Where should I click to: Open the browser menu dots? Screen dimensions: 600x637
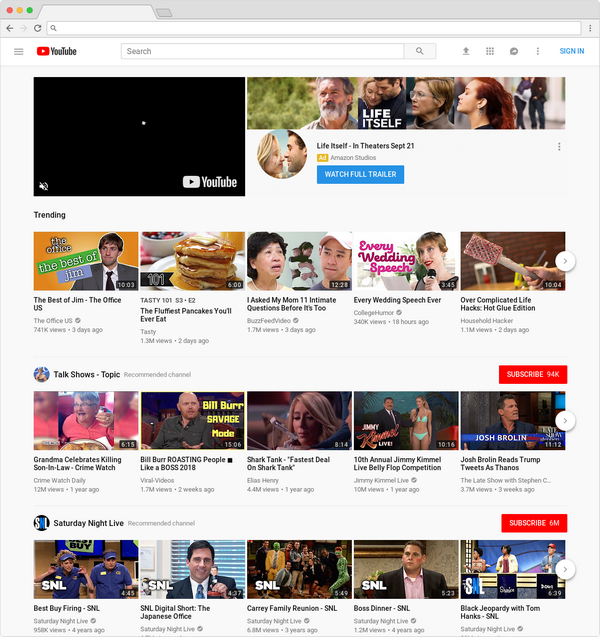pos(590,28)
